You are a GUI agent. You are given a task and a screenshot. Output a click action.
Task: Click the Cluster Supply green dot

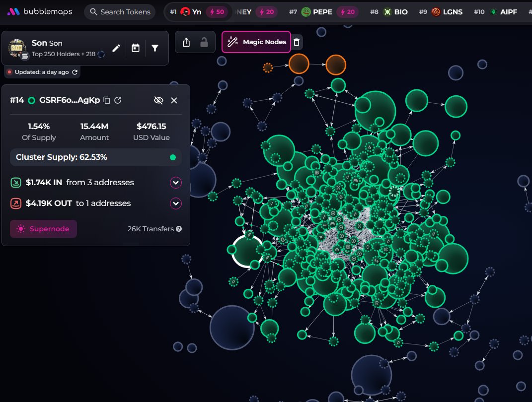pos(173,157)
